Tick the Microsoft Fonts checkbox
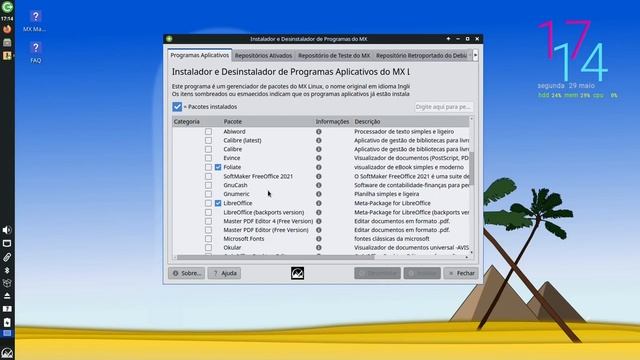 [209, 239]
